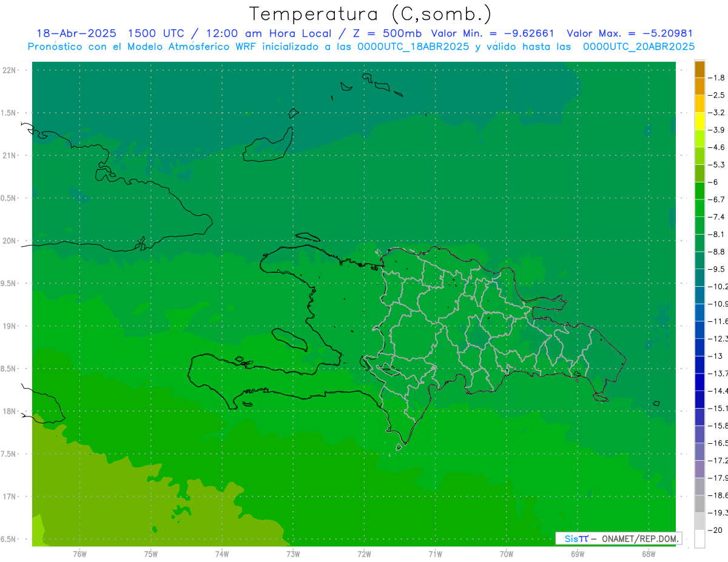
Task: Click the '-13' colorbar value
Action: [x=715, y=356]
